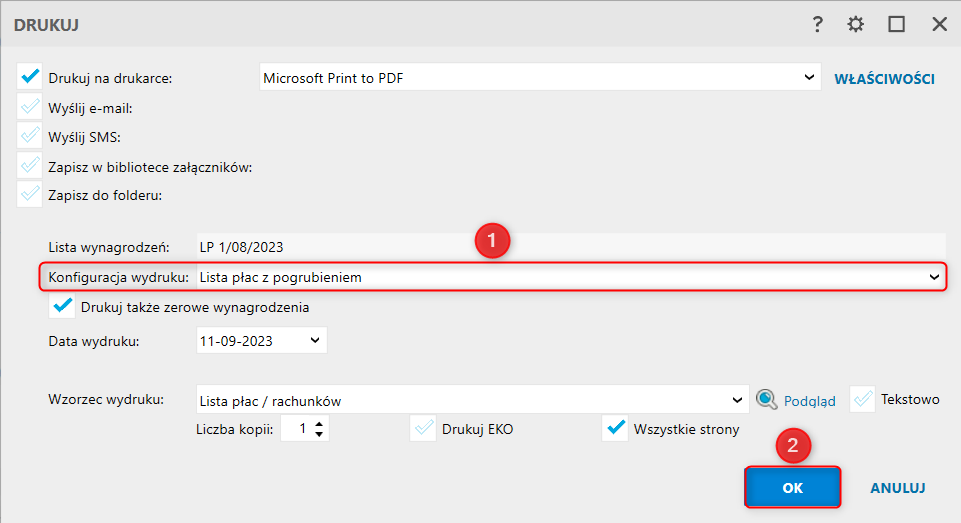Enable the Wyślij SMS option
The height and width of the screenshot is (523, 961).
30,136
